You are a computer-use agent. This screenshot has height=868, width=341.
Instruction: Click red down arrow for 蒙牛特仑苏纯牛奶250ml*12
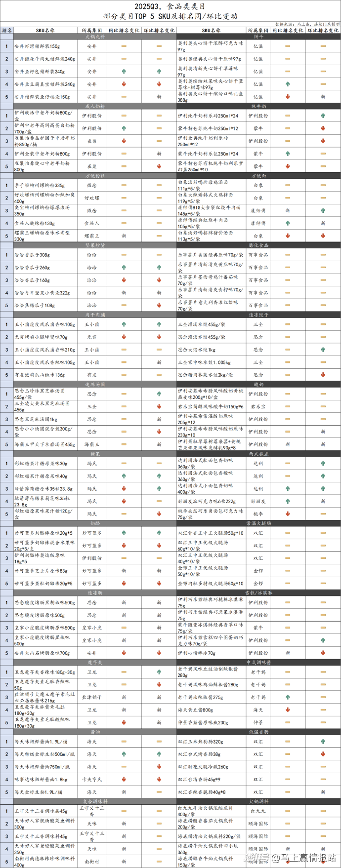323,128
